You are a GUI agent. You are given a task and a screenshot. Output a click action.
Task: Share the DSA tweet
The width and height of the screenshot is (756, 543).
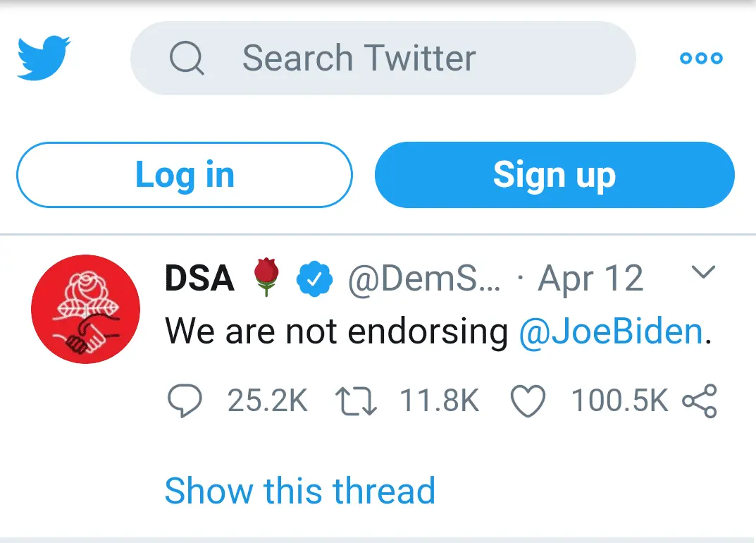pyautogui.click(x=700, y=402)
